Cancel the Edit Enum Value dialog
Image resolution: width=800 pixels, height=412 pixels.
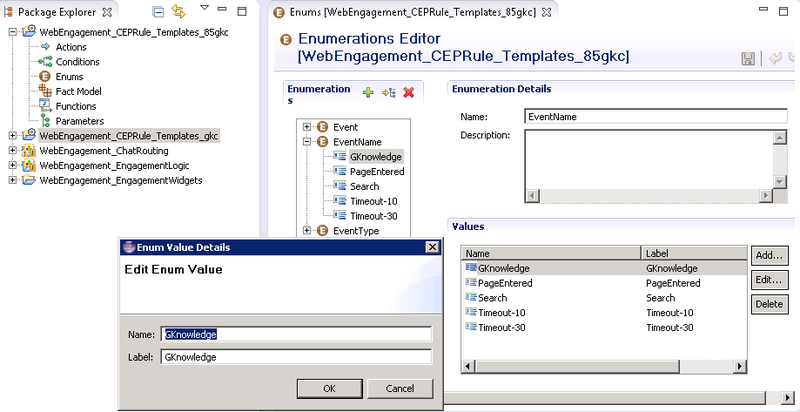[400, 389]
